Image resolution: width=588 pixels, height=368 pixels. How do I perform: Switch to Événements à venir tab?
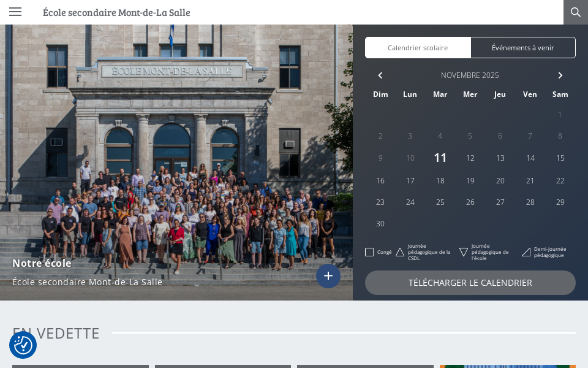(x=522, y=48)
